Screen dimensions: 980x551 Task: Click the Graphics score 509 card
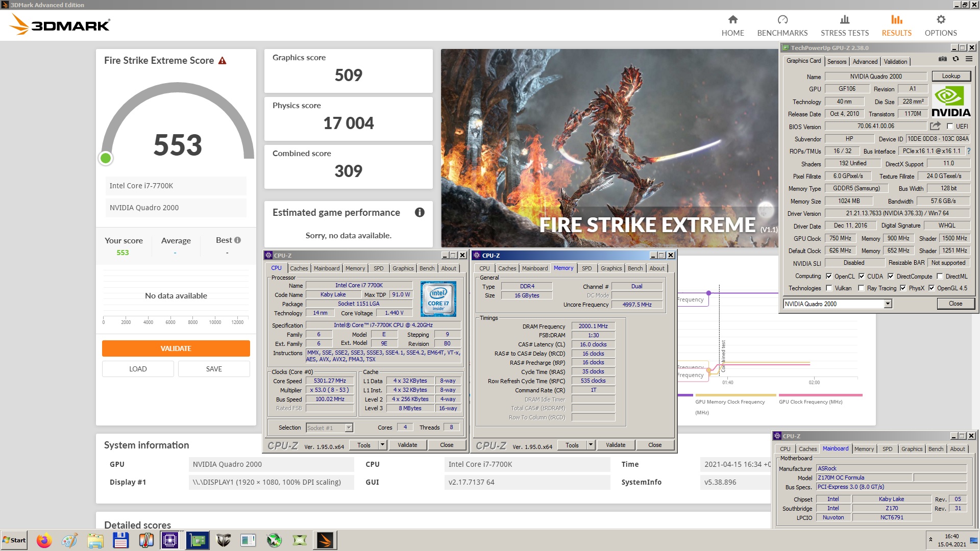[349, 71]
